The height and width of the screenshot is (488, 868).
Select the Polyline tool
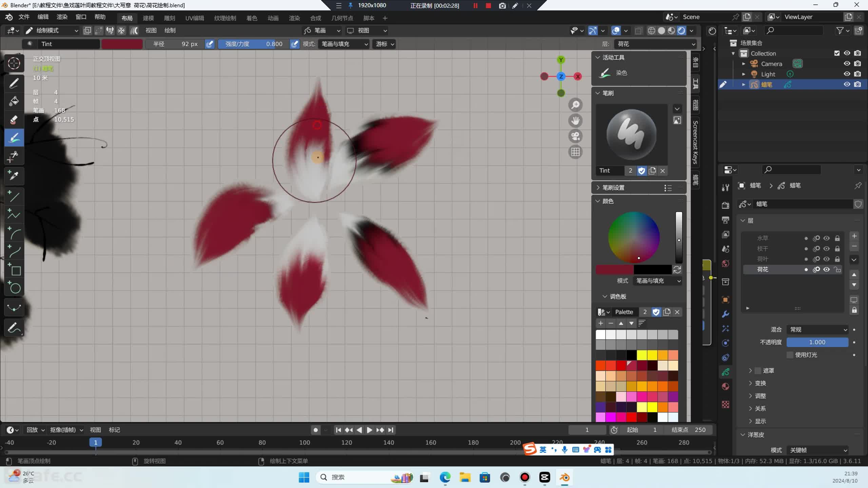(14, 215)
